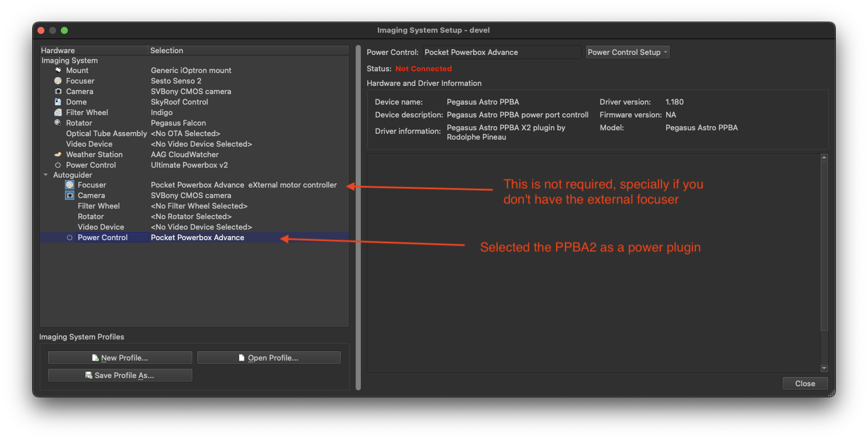The width and height of the screenshot is (868, 440).
Task: Click '<No Filter Wheel Selected>' text
Action: click(199, 206)
